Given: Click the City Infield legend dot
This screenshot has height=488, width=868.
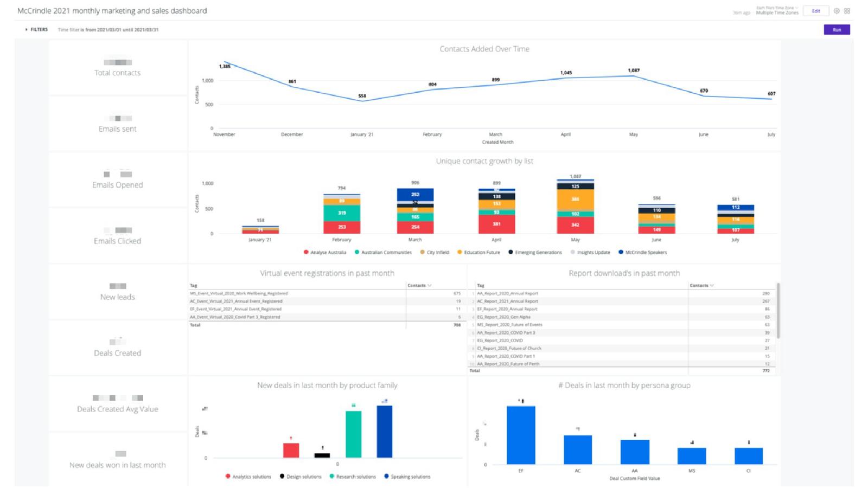Looking at the screenshot, I should pyautogui.click(x=423, y=252).
